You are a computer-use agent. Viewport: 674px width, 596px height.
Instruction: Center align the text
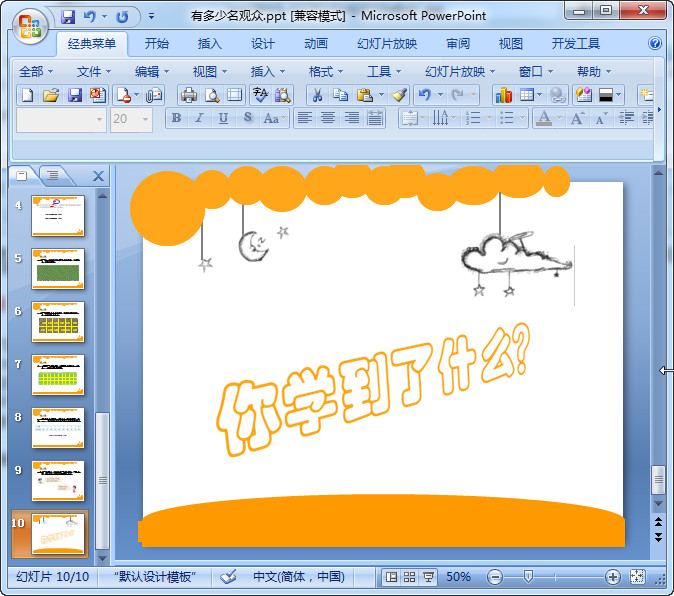pos(328,118)
